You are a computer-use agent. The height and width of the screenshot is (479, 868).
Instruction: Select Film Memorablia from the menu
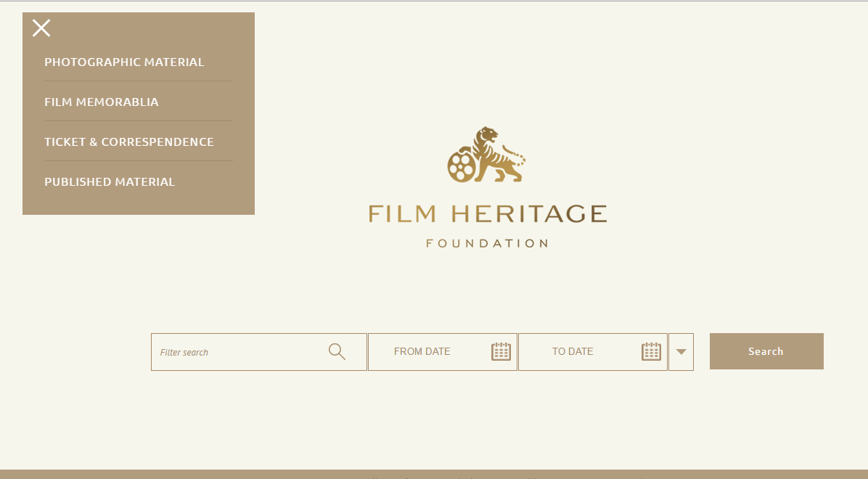pos(102,102)
